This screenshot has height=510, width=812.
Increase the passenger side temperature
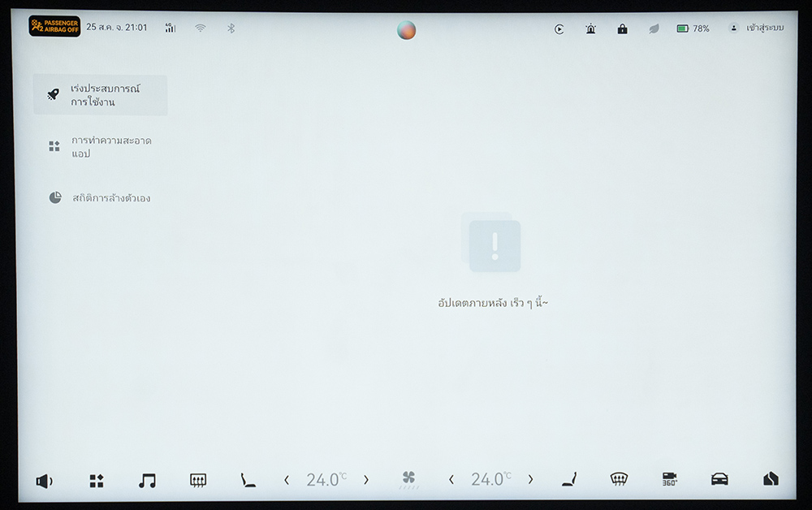pos(530,480)
